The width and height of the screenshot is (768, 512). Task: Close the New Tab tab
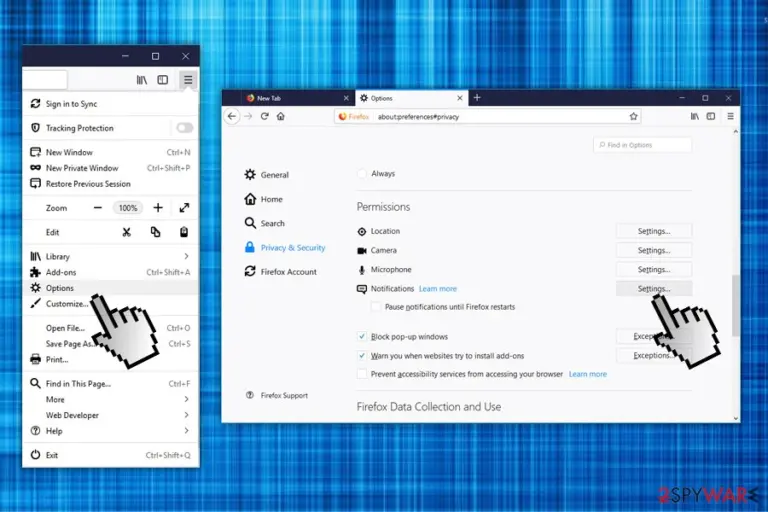click(x=346, y=98)
